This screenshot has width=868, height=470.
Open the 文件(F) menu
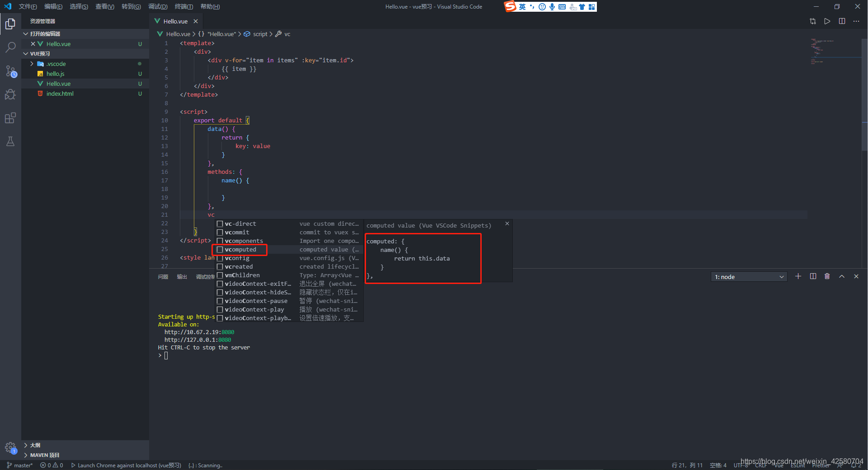click(x=28, y=6)
